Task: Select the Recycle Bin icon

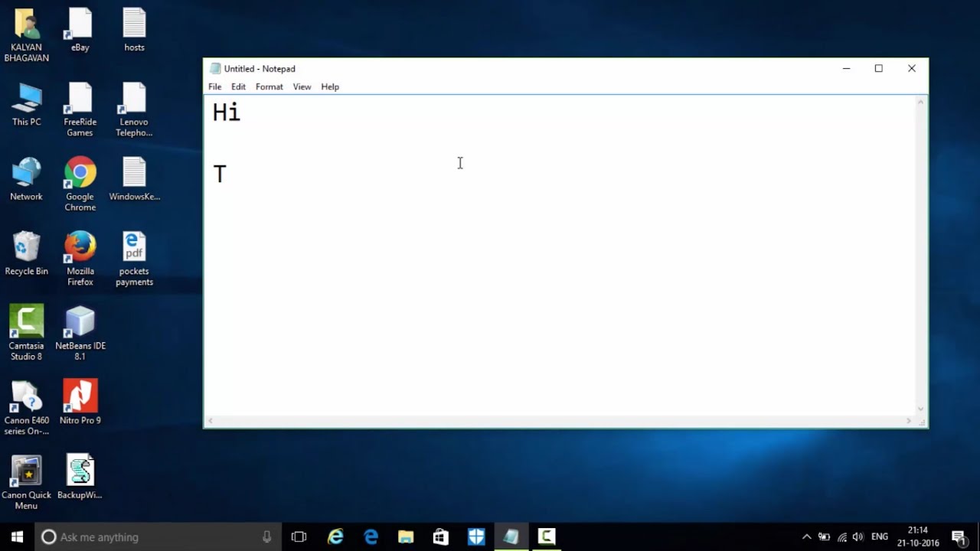Action: pos(27,254)
